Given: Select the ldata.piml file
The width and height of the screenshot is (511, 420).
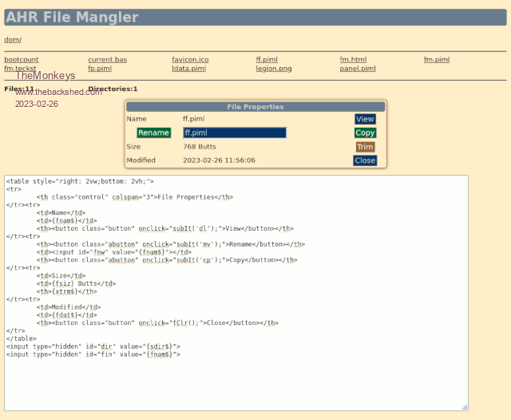Looking at the screenshot, I should coord(188,69).
